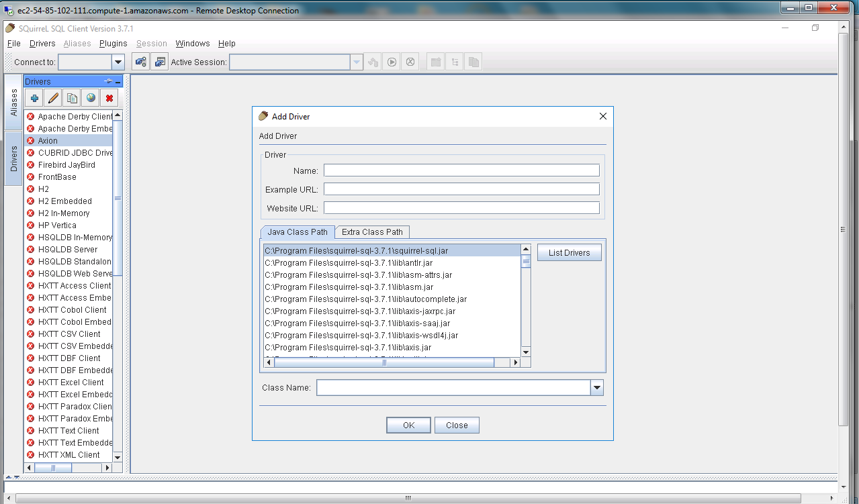Open the Aliases side tab

[14, 103]
